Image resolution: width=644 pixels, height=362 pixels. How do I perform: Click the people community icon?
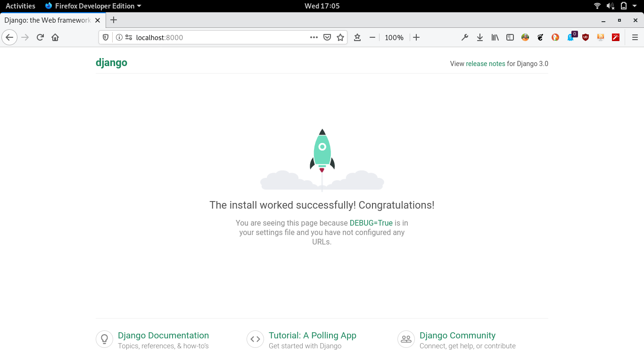[406, 339]
